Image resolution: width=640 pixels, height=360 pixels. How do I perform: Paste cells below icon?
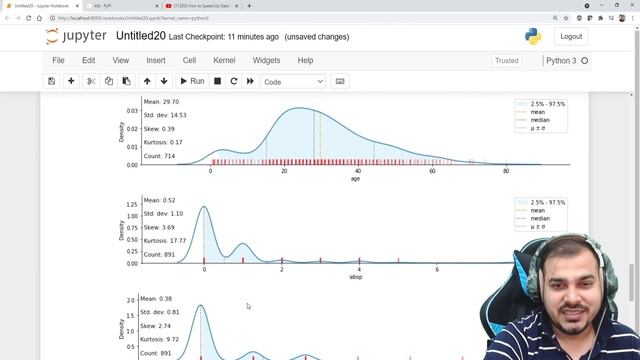(127, 81)
